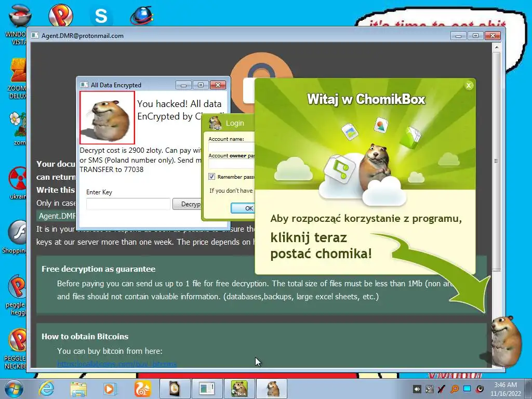Click the red X tray icon
This screenshot has width=532, height=399.
(442, 389)
